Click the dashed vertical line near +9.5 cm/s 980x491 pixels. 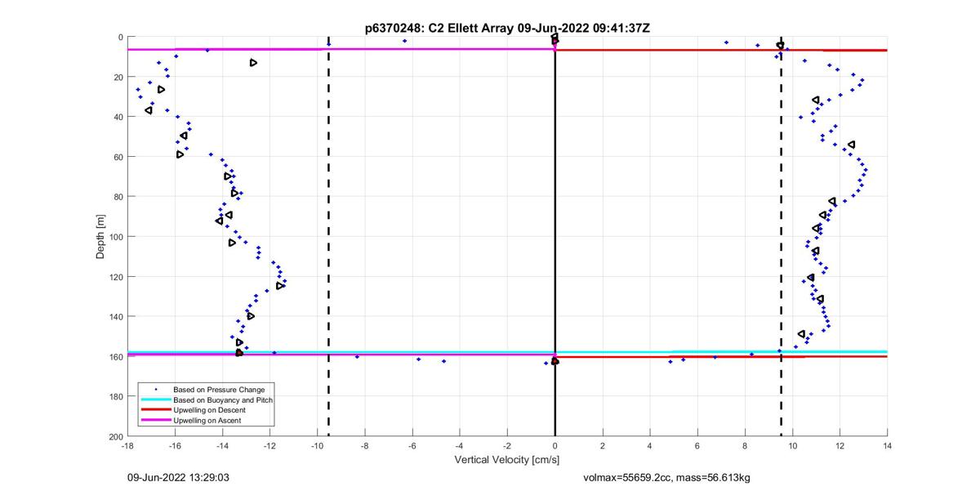[782, 237]
